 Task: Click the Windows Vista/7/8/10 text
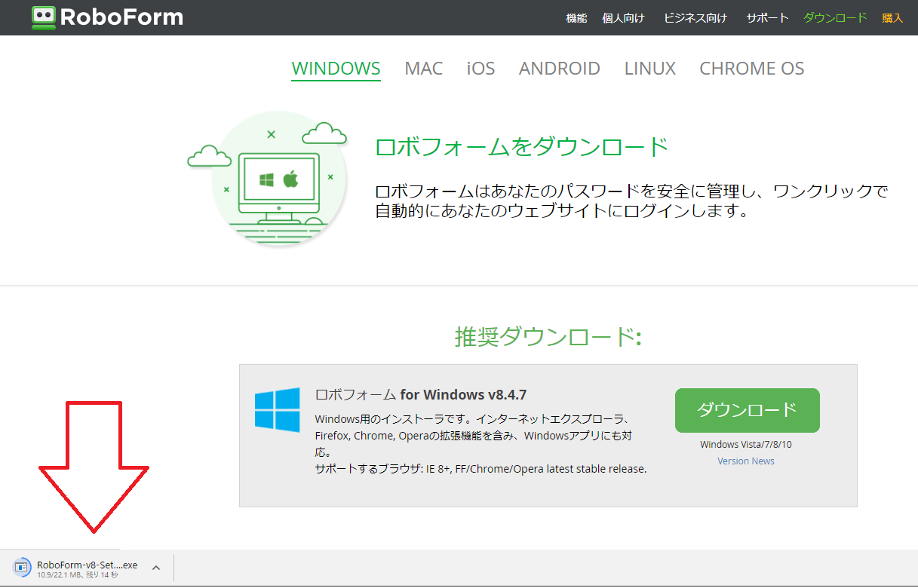(x=746, y=445)
